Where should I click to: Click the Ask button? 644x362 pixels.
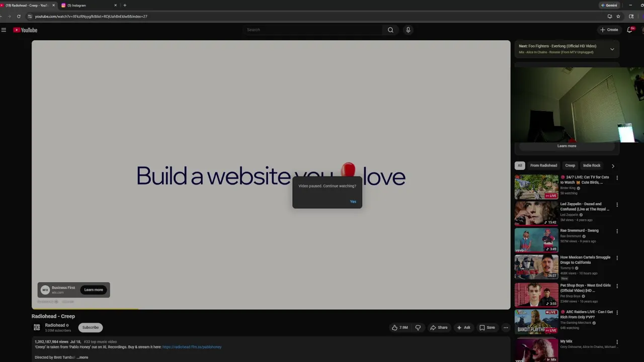[463, 327]
